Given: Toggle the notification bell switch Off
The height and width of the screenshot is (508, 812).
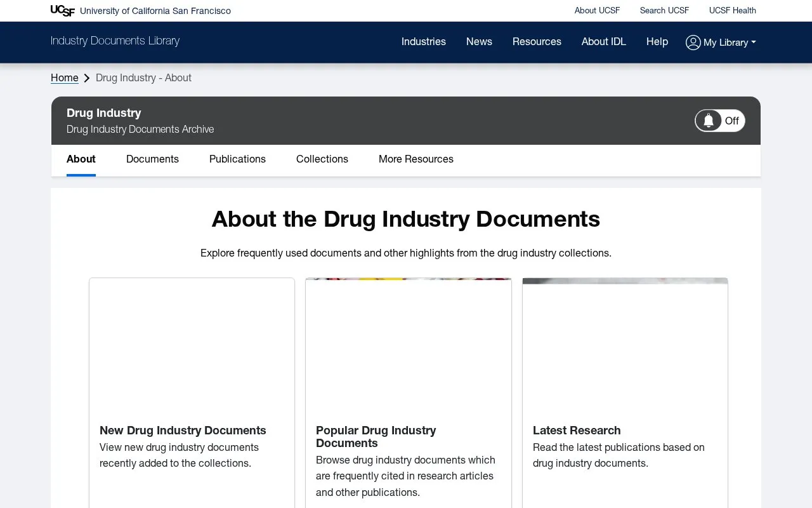Looking at the screenshot, I should [x=720, y=121].
